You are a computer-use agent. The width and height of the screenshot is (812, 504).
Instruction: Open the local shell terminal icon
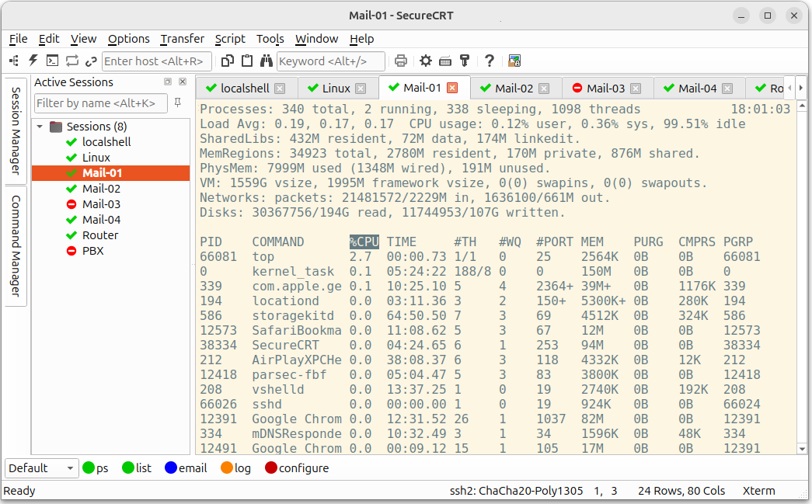tap(52, 61)
